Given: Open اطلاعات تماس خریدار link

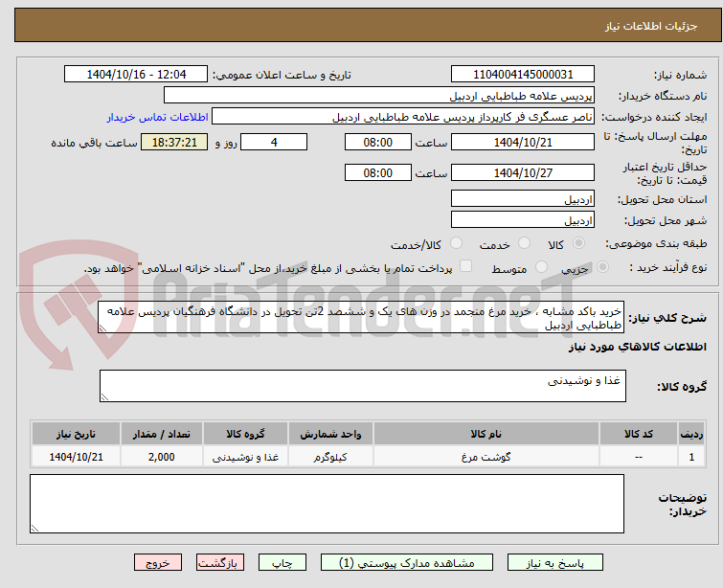Looking at the screenshot, I should coord(158,117).
